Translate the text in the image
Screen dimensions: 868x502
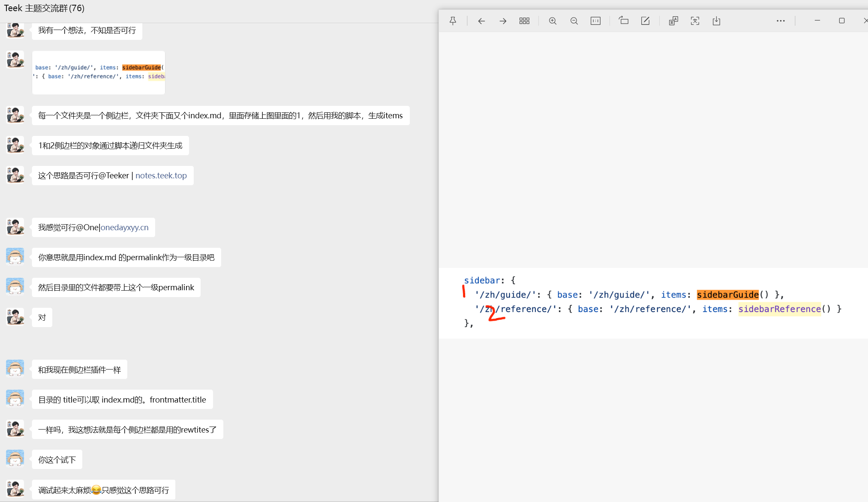(673, 21)
